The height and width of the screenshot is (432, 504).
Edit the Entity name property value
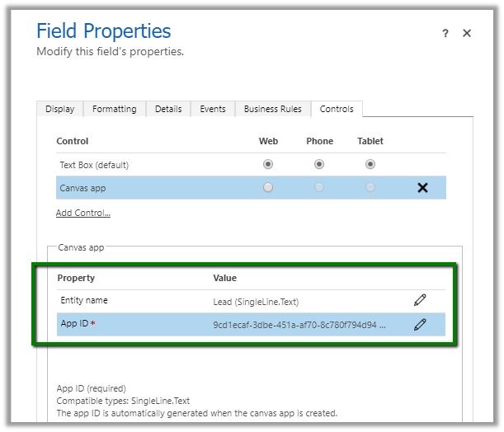tap(420, 301)
